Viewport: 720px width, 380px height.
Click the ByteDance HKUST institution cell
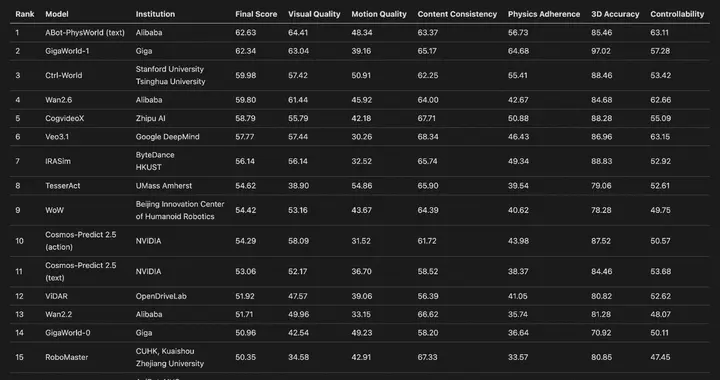pyautogui.click(x=155, y=161)
